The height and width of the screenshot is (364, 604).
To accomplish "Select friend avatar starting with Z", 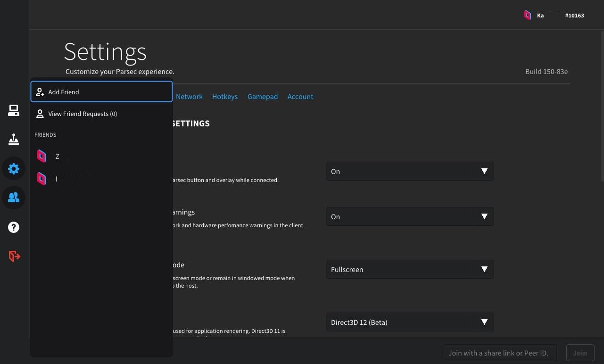I will pyautogui.click(x=41, y=156).
